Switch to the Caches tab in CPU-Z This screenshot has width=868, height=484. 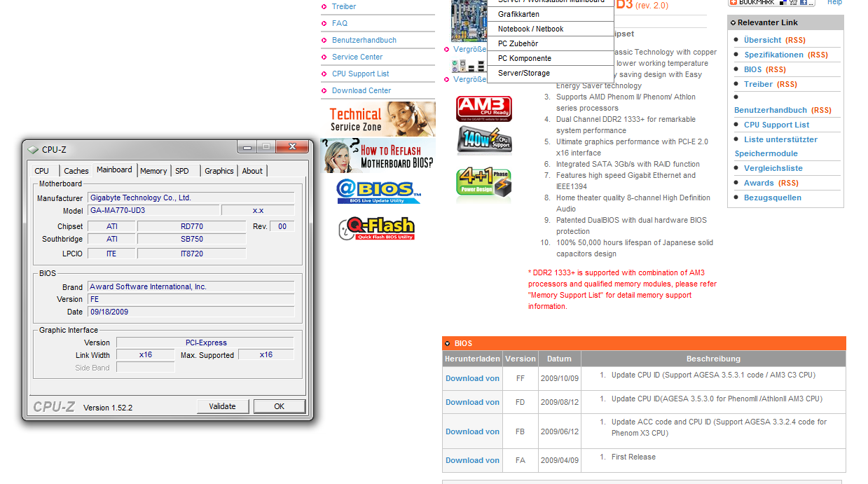(x=76, y=171)
